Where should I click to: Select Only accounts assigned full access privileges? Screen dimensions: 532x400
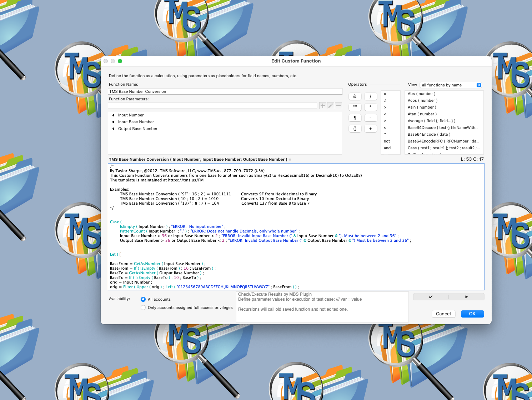point(143,307)
